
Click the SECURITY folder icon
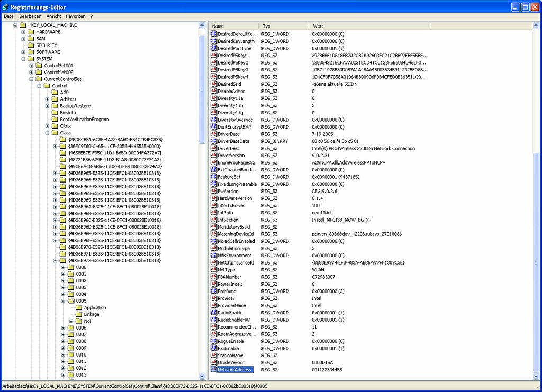[31, 45]
